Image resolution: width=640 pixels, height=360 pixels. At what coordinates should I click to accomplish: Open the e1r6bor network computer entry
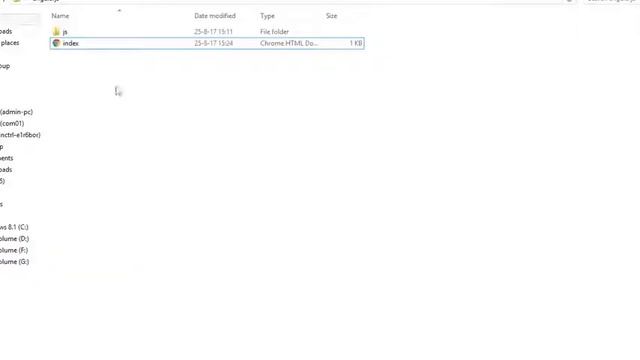click(x=20, y=135)
